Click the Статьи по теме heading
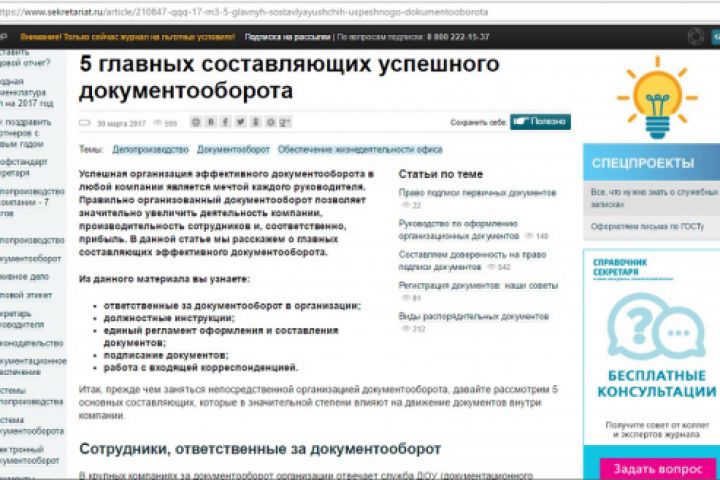720x480 pixels. click(441, 174)
